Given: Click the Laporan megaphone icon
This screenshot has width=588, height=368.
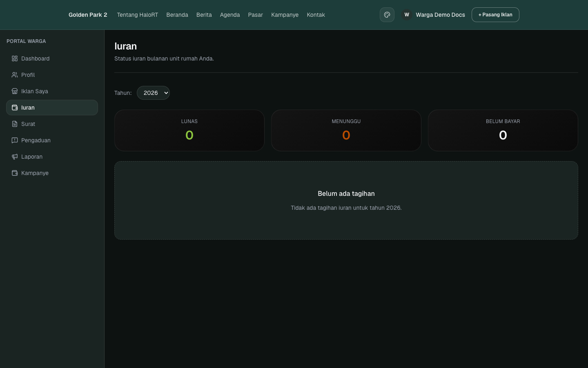Looking at the screenshot, I should click(15, 157).
